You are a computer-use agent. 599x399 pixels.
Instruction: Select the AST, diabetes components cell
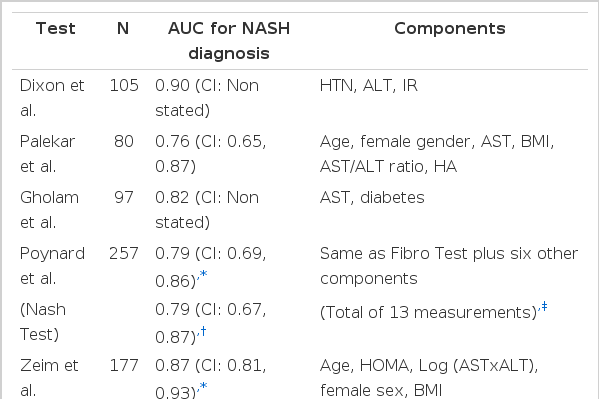(372, 198)
